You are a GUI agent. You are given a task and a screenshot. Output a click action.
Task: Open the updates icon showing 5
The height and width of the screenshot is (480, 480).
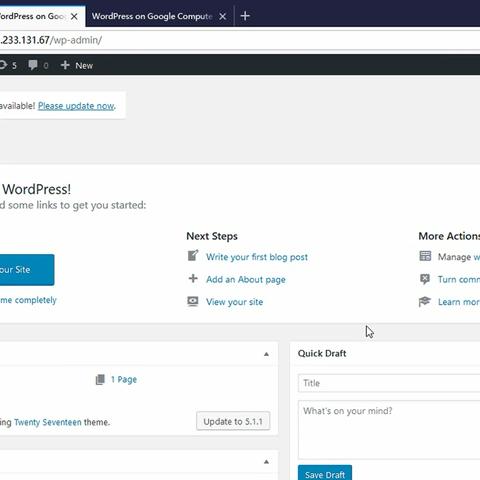(x=7, y=65)
